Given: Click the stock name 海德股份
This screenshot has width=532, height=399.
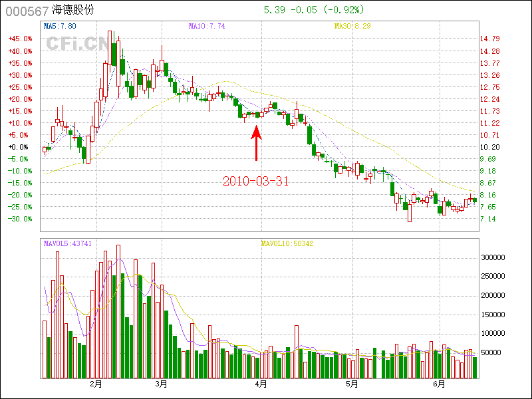Looking at the screenshot, I should click(x=75, y=11).
